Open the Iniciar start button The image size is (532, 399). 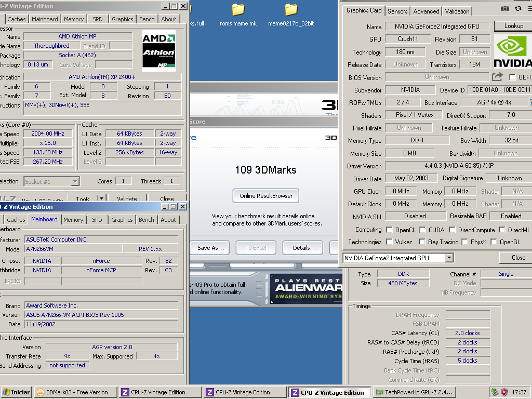(x=16, y=392)
